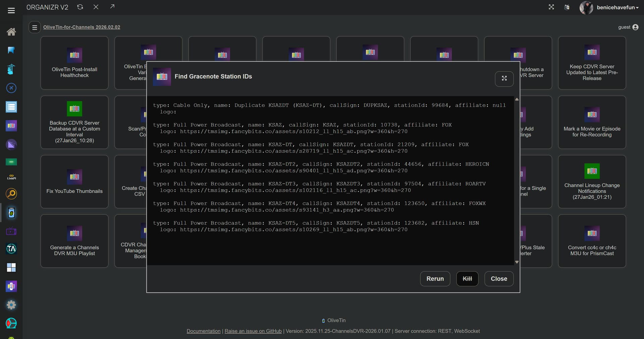
Task: Open the benicehavefun user dropdown
Action: [617, 7]
